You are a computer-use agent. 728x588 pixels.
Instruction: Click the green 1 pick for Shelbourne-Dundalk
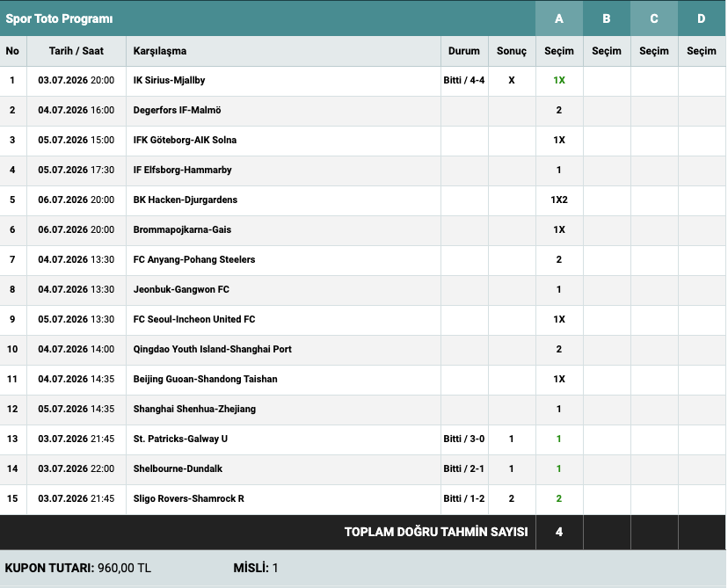[559, 468]
